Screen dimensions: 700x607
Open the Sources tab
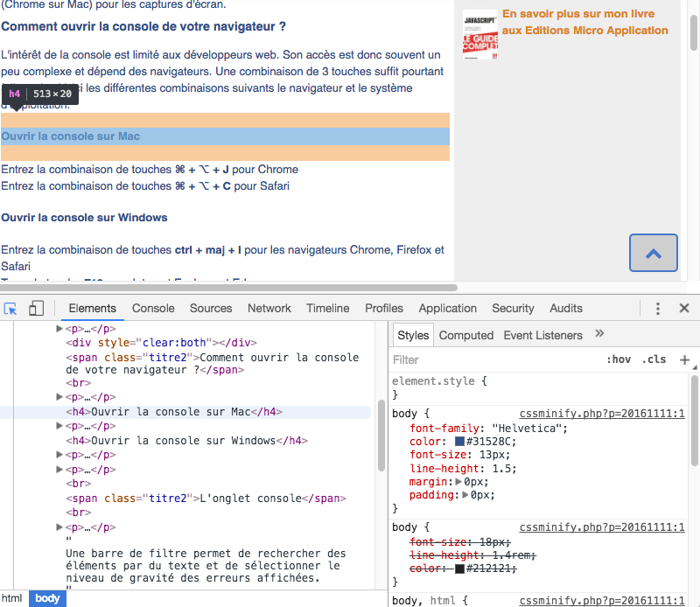pos(211,309)
